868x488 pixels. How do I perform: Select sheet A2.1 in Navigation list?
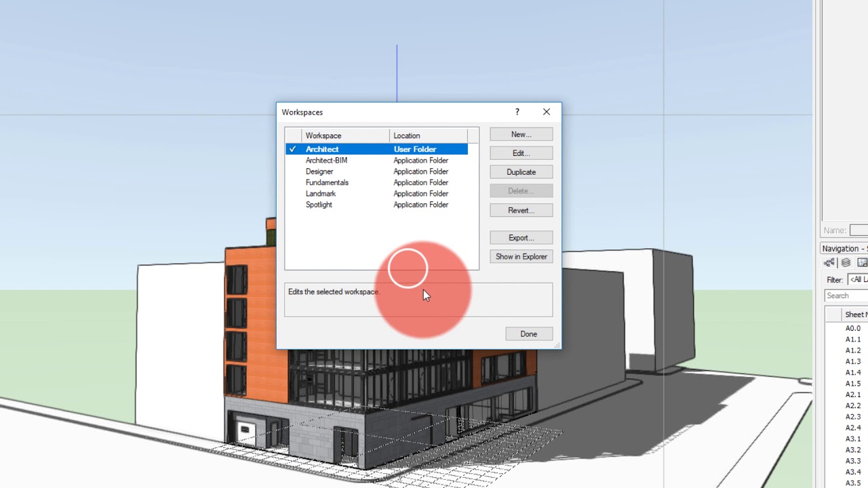pos(852,394)
